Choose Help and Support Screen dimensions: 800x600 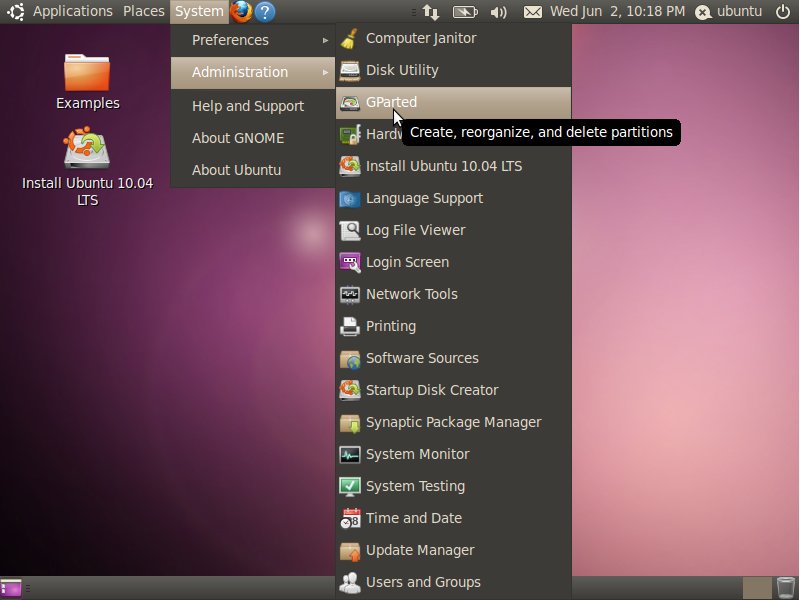[x=253, y=106]
